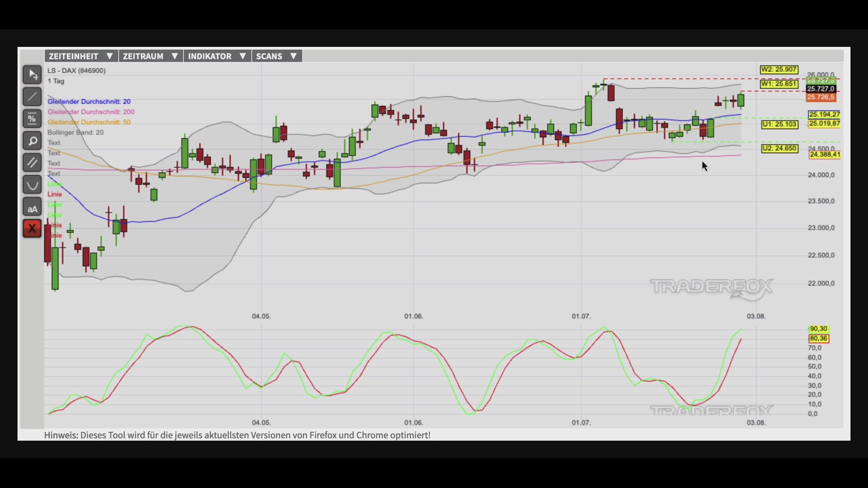Select the trend line drawing tool
Screen dimensions: 868x488
pos(32,97)
